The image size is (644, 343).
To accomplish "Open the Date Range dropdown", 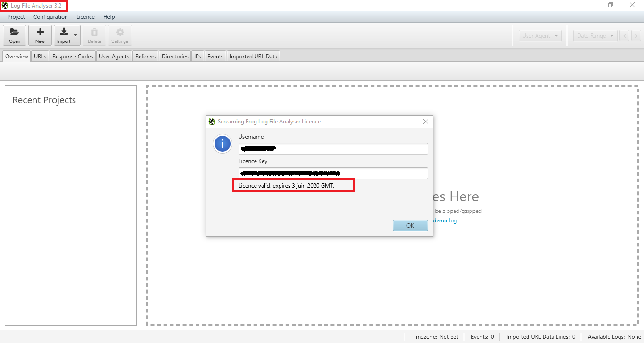I will pos(594,35).
